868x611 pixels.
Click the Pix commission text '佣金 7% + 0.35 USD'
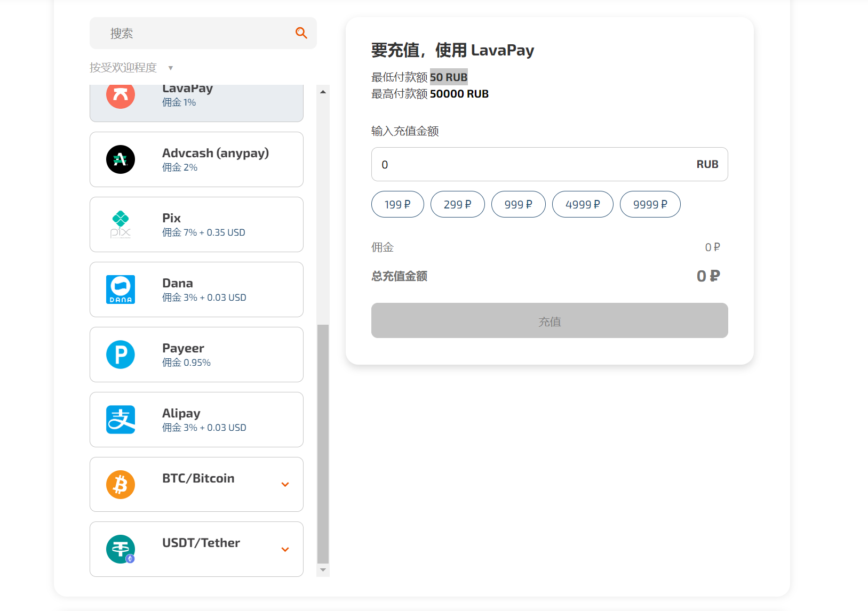[204, 232]
